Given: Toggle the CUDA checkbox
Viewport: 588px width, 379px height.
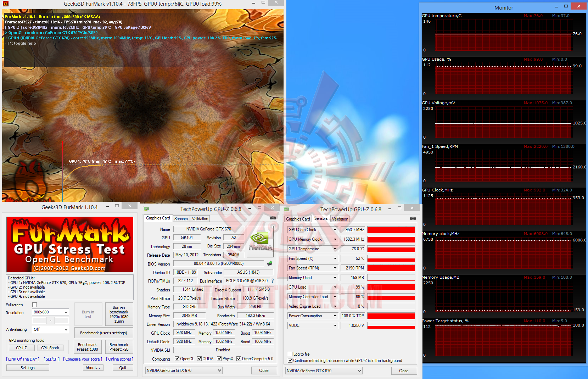Looking at the screenshot, I should [200, 359].
